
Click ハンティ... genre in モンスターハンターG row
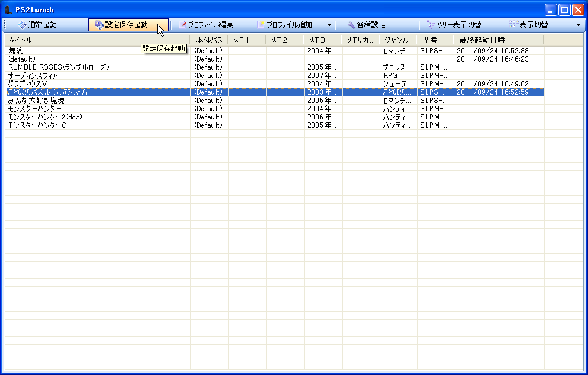[x=397, y=125]
